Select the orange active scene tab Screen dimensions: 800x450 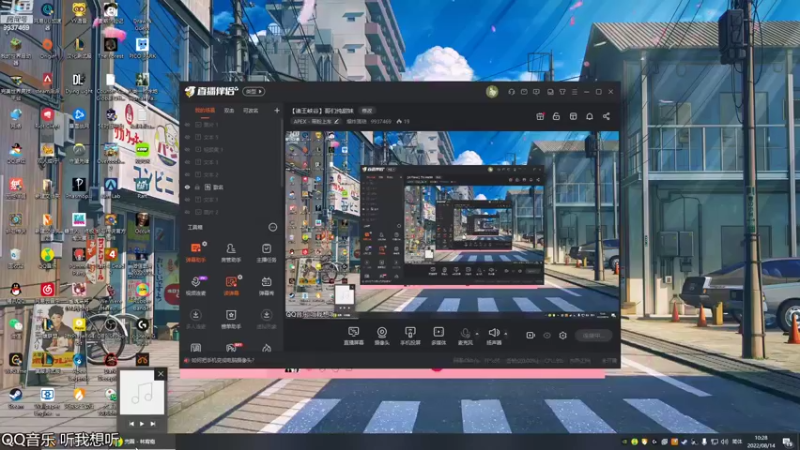[205, 110]
